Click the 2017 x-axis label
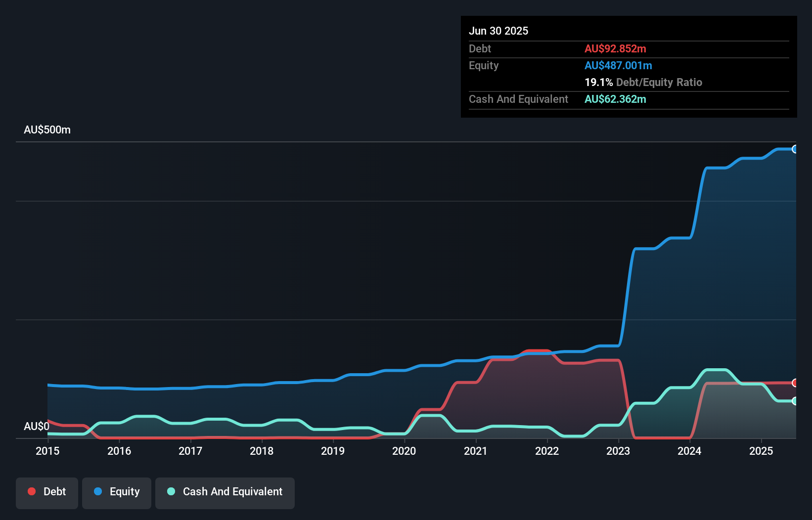The height and width of the screenshot is (520, 812). click(x=190, y=451)
